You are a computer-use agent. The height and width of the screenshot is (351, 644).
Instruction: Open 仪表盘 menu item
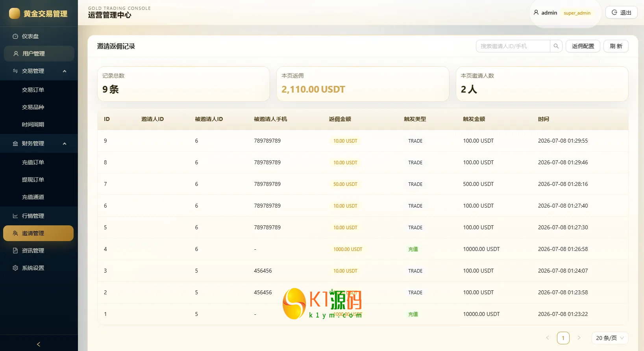coord(39,36)
